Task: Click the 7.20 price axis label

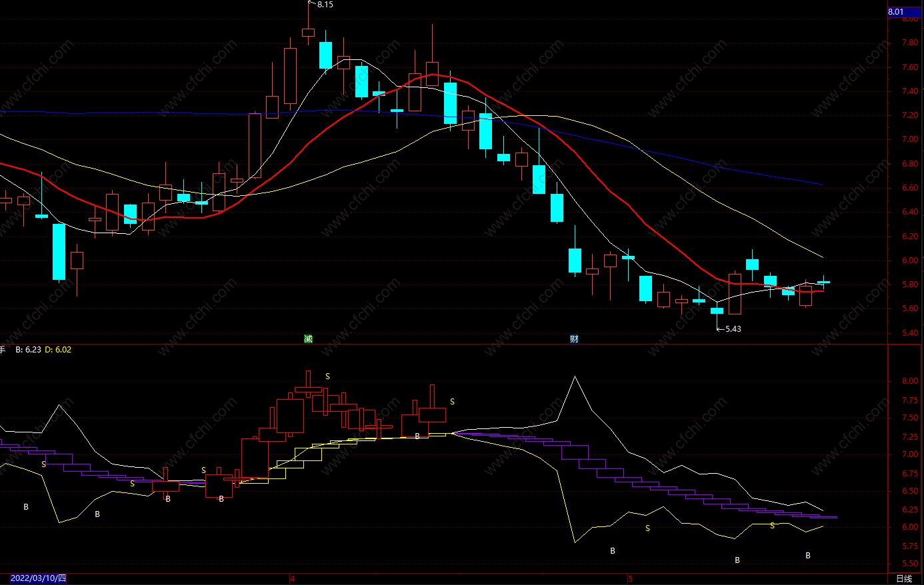Action: (910, 115)
